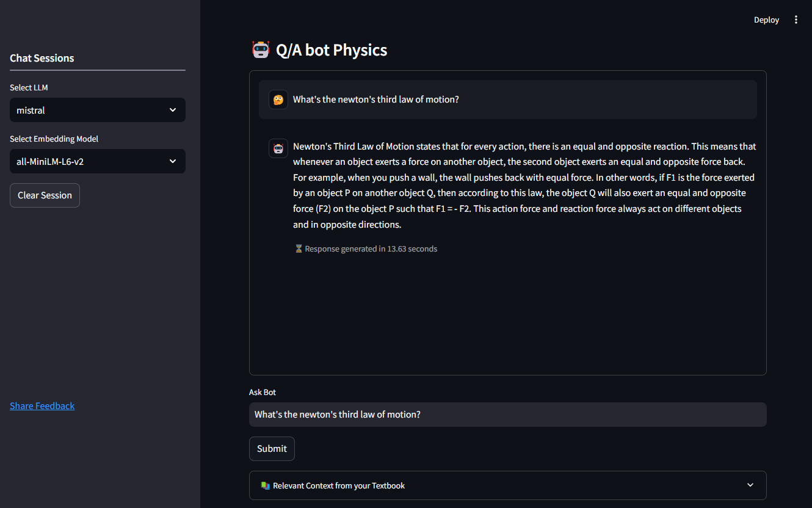Open the Share Feedback link
This screenshot has width=812, height=508.
tap(42, 405)
